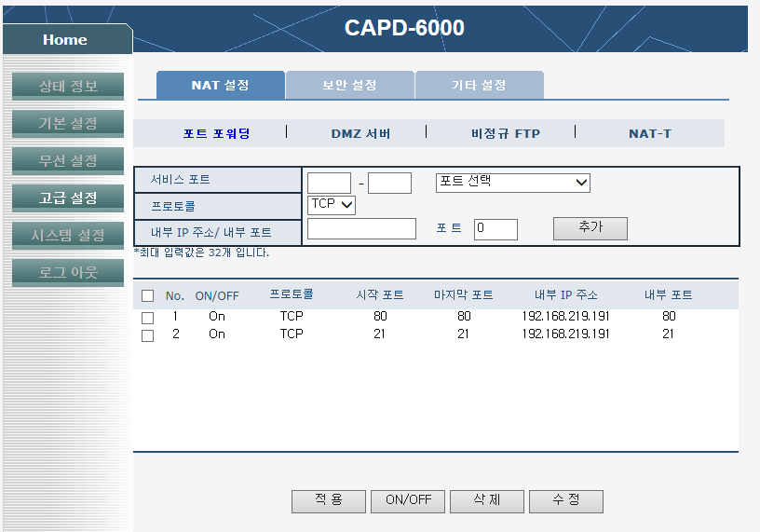Viewport: 760px width, 532px height.
Task: Click 내부 IP 주소/ 내부 포트 label
Action: point(210,232)
